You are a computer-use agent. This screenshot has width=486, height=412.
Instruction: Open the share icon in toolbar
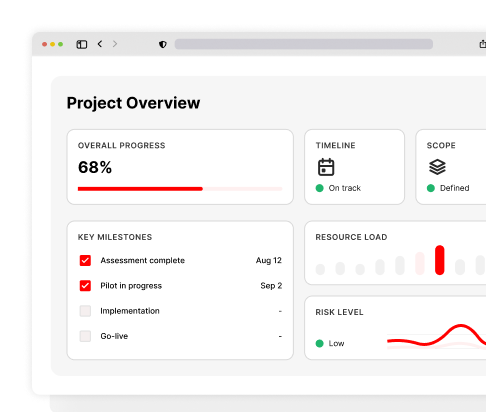coord(483,44)
